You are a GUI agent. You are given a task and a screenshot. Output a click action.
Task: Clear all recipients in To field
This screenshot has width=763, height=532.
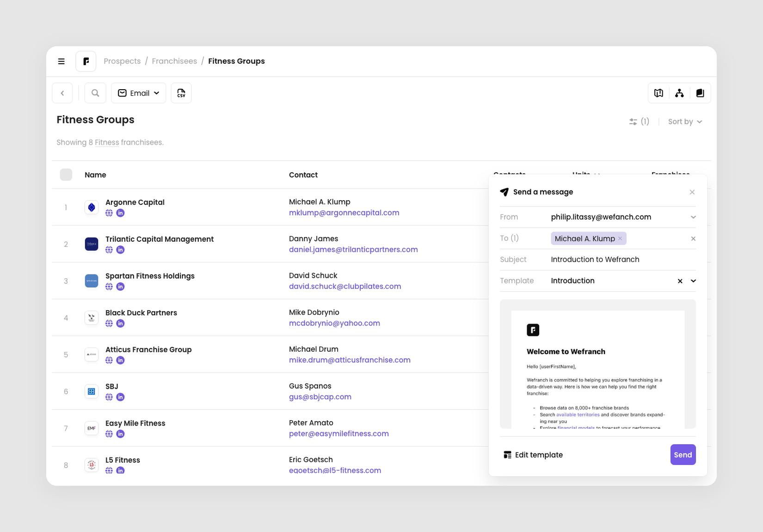pos(693,238)
